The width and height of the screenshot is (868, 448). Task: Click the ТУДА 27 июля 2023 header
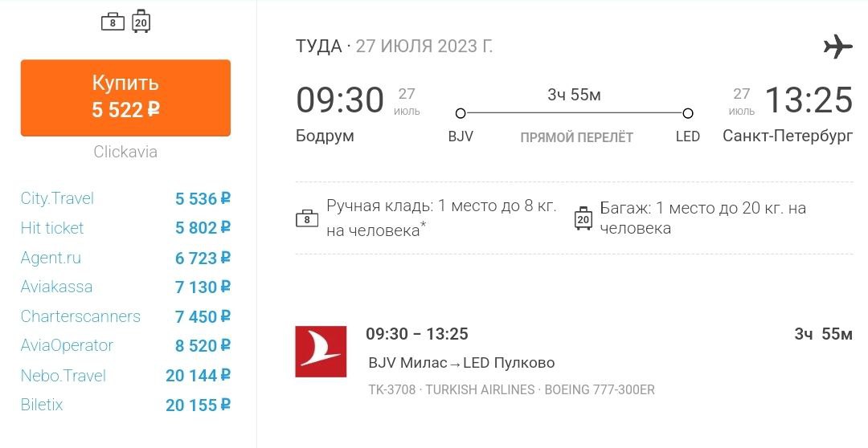[x=394, y=47]
